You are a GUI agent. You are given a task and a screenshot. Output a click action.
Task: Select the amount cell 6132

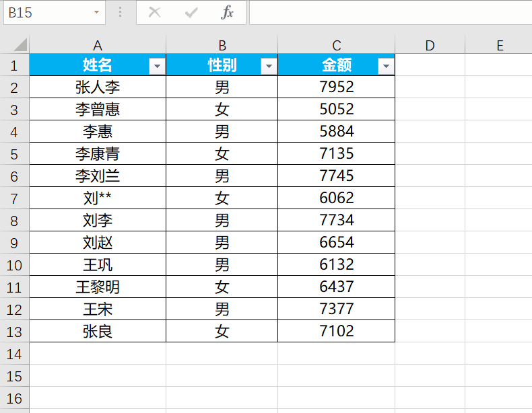point(336,264)
